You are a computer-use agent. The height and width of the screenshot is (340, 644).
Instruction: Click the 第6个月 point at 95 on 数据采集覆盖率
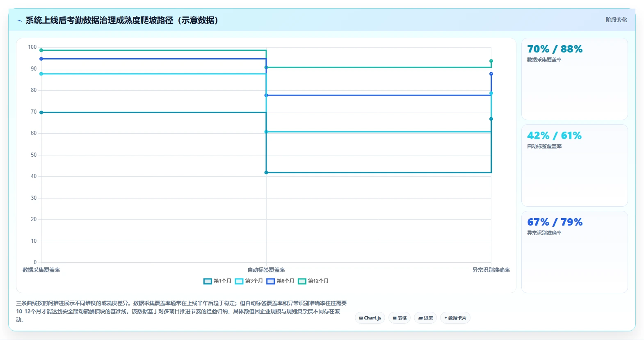click(x=41, y=59)
